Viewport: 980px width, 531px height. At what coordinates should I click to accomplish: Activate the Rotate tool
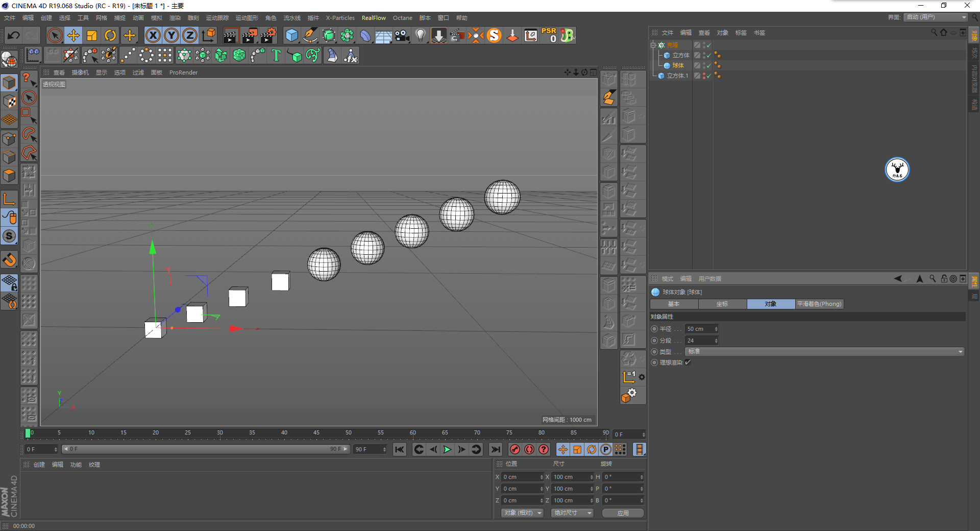[x=110, y=36]
